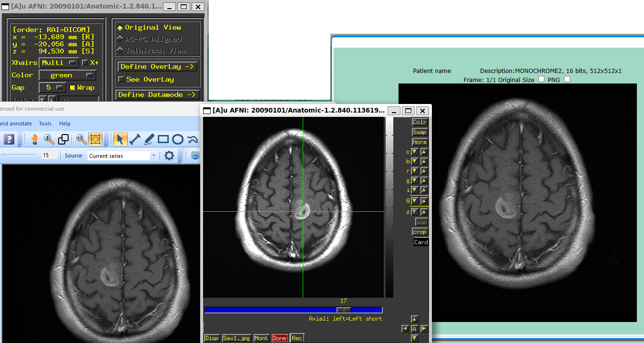
Task: Move crosshair down with arrowpad bottom arrow
Action: [x=414, y=338]
